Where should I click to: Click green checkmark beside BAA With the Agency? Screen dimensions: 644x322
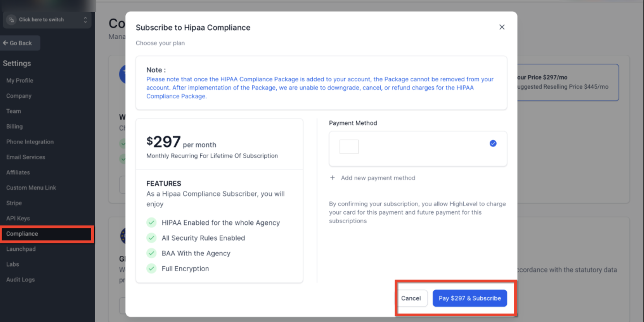pyautogui.click(x=151, y=253)
